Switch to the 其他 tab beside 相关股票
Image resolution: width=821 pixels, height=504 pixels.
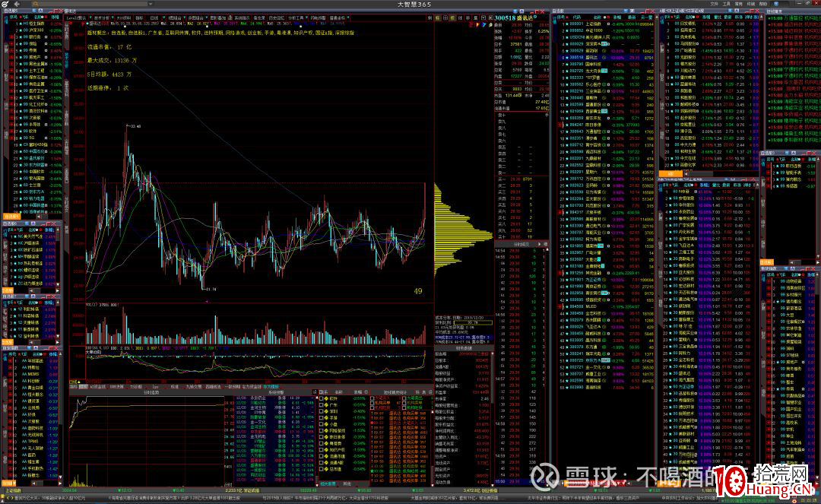click(347, 483)
